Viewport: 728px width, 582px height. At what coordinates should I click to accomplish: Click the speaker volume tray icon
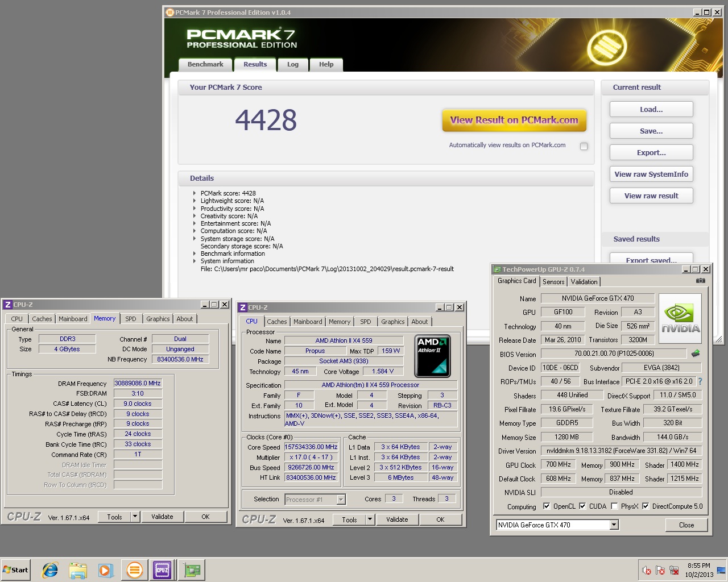click(x=647, y=570)
